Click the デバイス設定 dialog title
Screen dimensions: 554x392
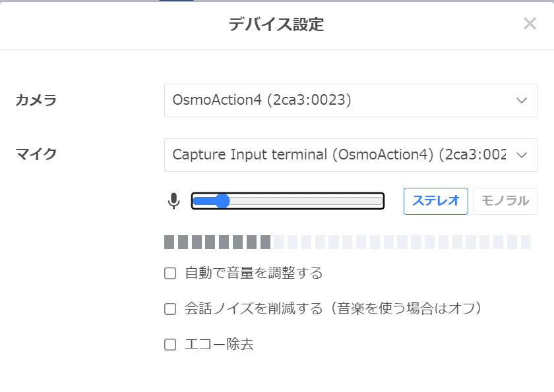tap(276, 24)
